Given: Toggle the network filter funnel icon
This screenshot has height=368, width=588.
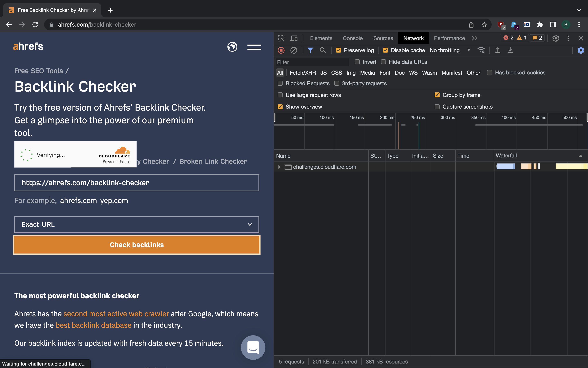Looking at the screenshot, I should coord(310,50).
